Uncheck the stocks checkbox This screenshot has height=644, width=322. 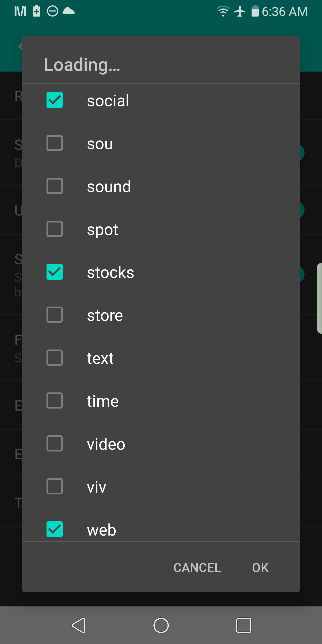pyautogui.click(x=55, y=272)
